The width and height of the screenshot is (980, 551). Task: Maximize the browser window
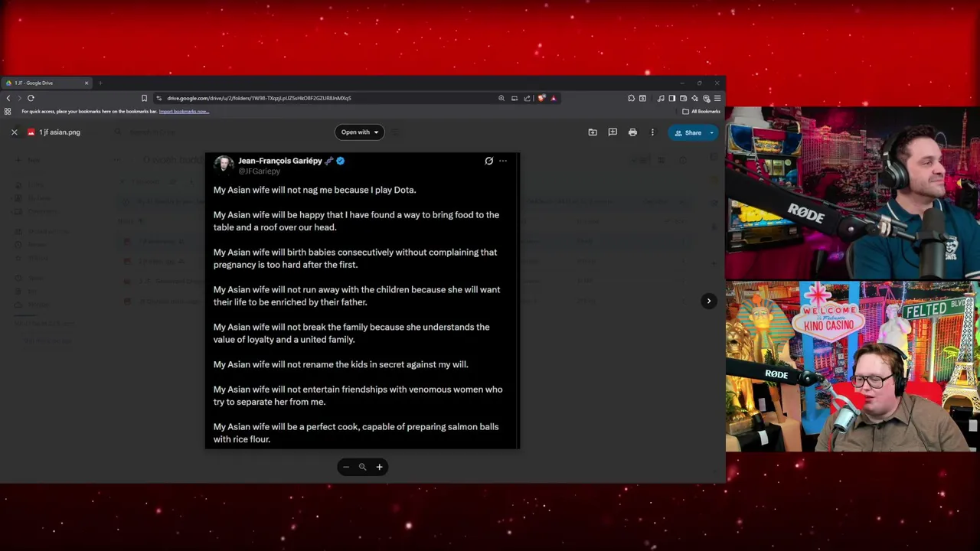point(699,83)
